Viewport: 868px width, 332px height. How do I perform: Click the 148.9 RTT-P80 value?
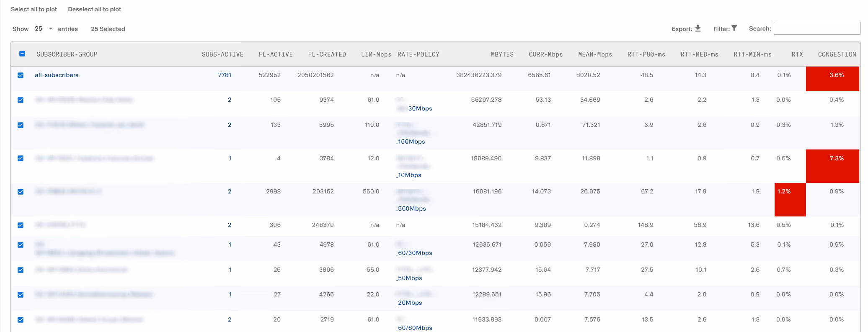[x=646, y=225]
